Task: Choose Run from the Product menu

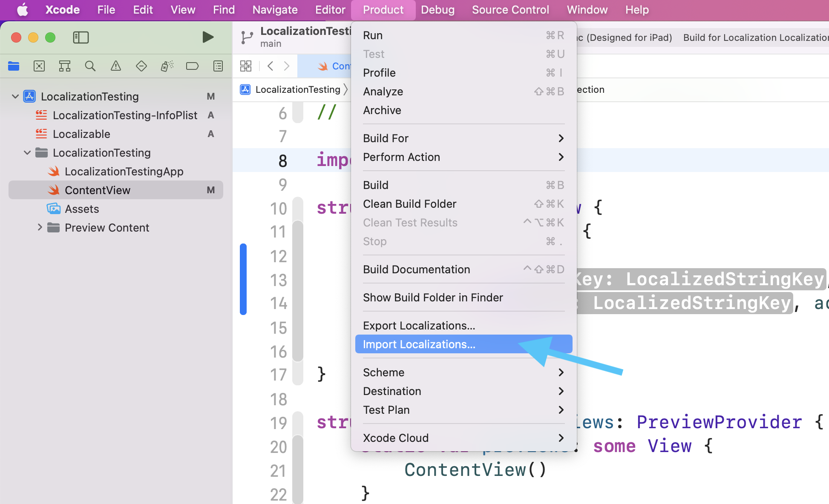Action: tap(463, 35)
